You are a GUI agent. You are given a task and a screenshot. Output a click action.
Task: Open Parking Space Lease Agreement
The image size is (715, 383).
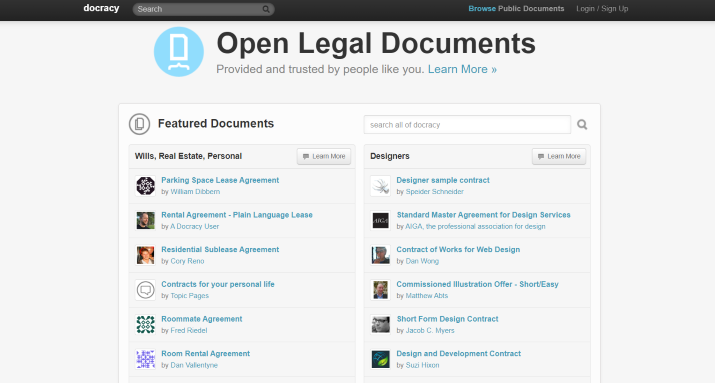(x=220, y=180)
